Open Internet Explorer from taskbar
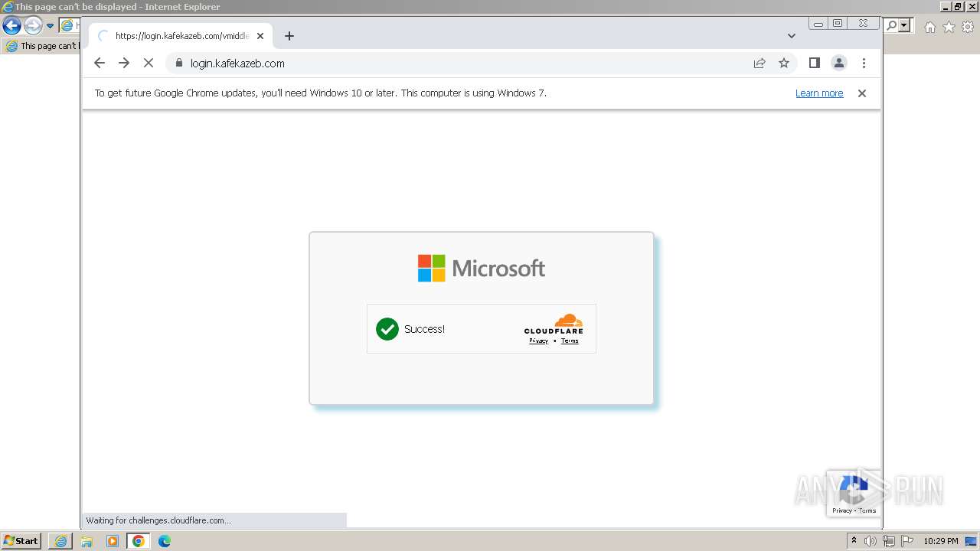 tap(60, 541)
